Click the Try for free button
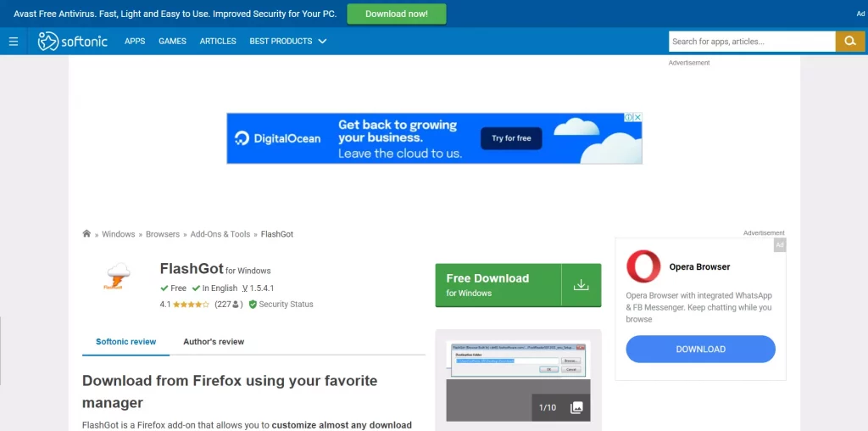 coord(511,138)
